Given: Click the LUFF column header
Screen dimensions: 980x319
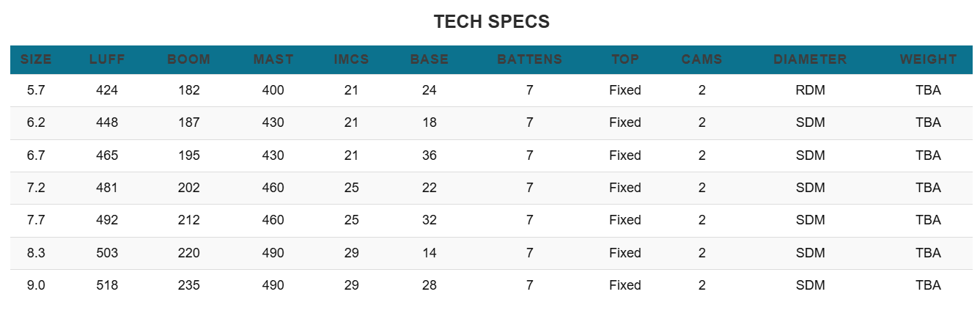Looking at the screenshot, I should pyautogui.click(x=107, y=59).
